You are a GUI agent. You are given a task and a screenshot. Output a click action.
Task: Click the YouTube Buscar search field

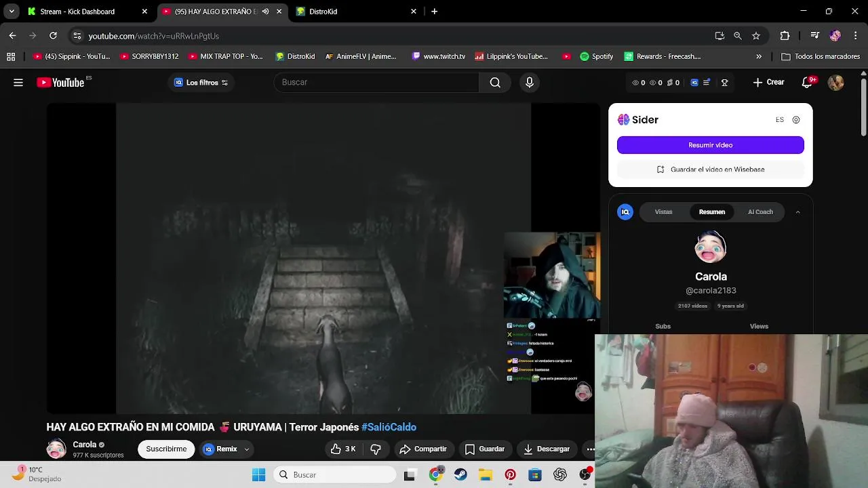tap(376, 83)
